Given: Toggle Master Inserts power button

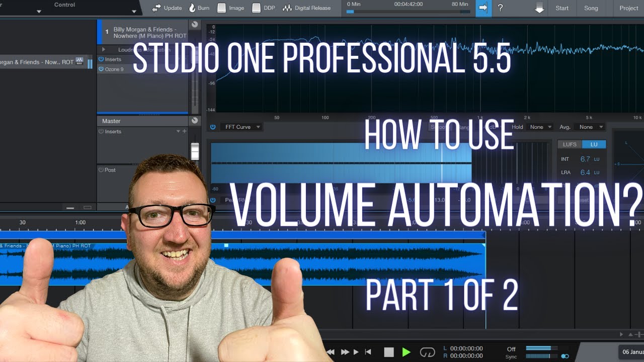Looking at the screenshot, I should (101, 131).
